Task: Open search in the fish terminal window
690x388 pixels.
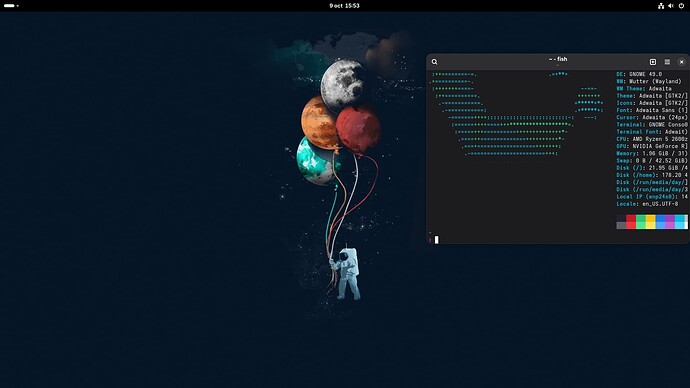Action: pos(434,62)
